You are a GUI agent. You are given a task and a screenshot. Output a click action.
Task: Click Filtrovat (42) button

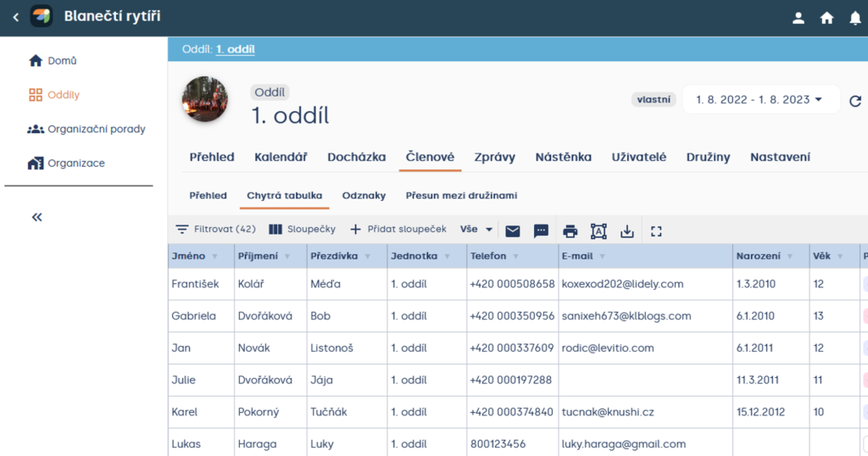pos(215,229)
